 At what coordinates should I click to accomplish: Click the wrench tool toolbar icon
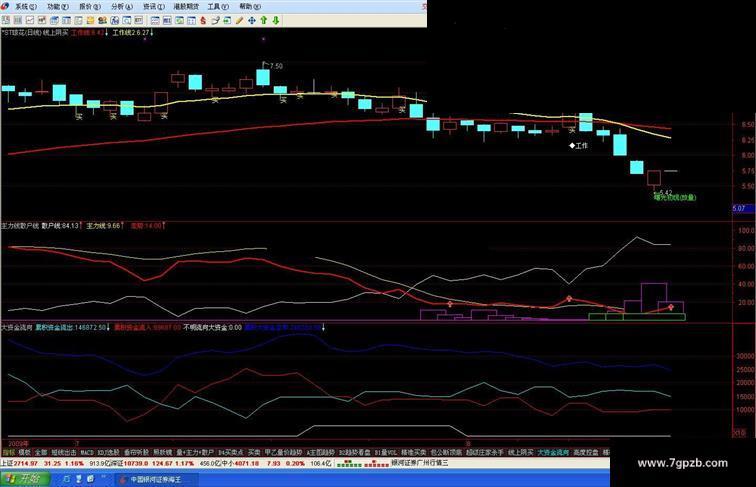(216, 20)
